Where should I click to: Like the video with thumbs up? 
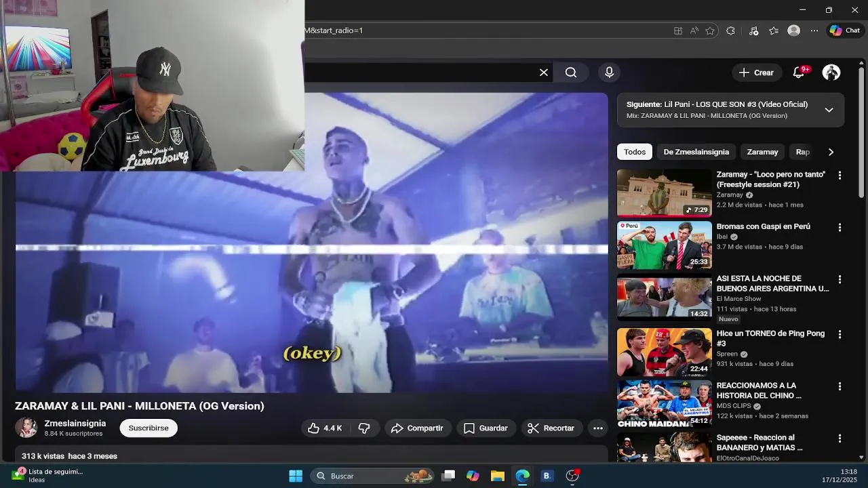point(325,428)
